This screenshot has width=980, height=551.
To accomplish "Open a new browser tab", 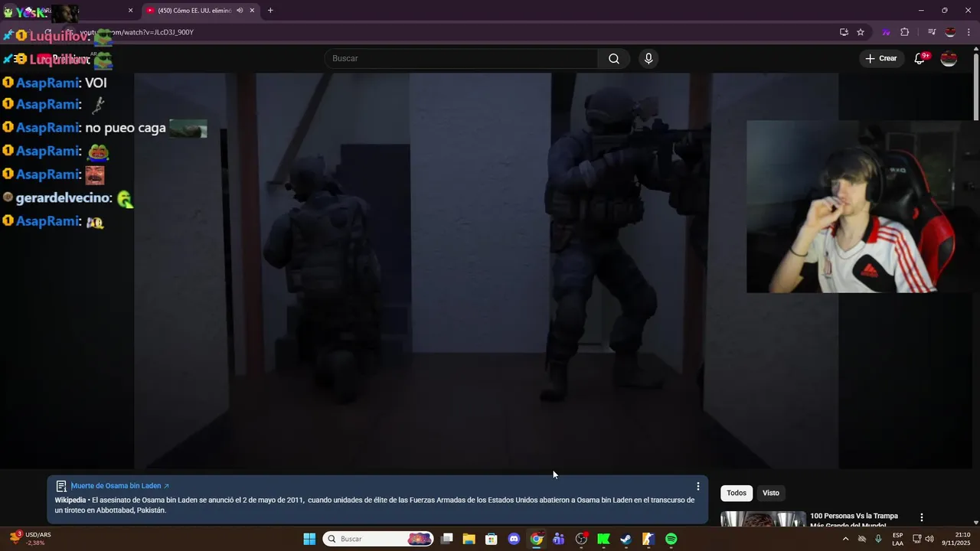I will click(x=270, y=10).
